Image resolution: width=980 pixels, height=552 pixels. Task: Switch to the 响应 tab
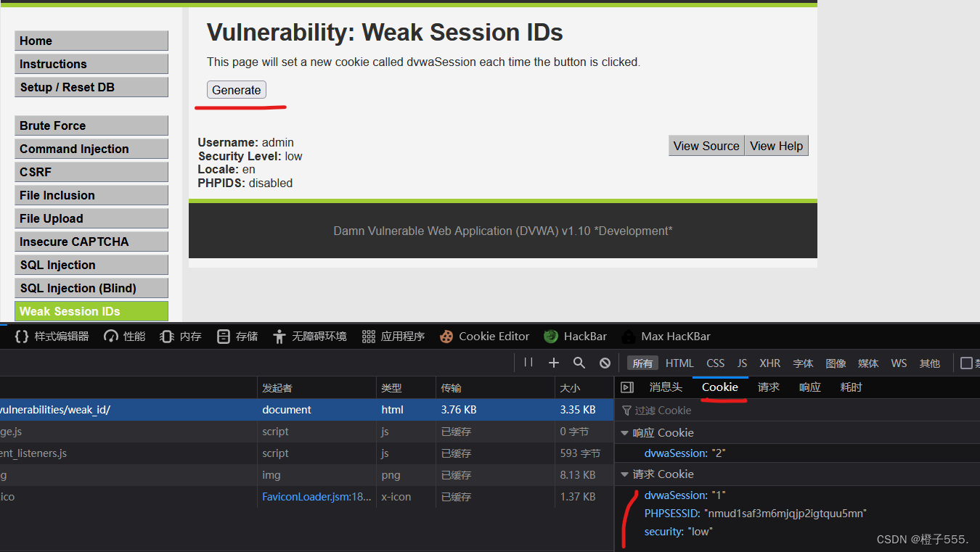pyautogui.click(x=809, y=387)
